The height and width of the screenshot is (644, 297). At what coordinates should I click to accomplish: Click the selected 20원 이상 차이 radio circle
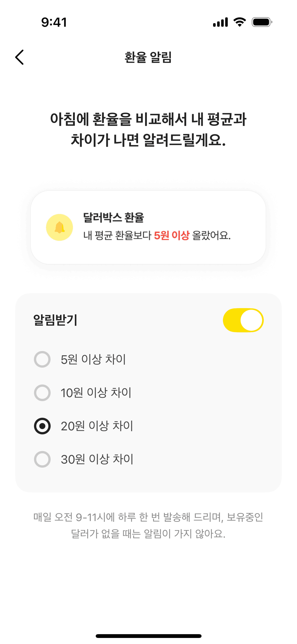[x=42, y=426]
